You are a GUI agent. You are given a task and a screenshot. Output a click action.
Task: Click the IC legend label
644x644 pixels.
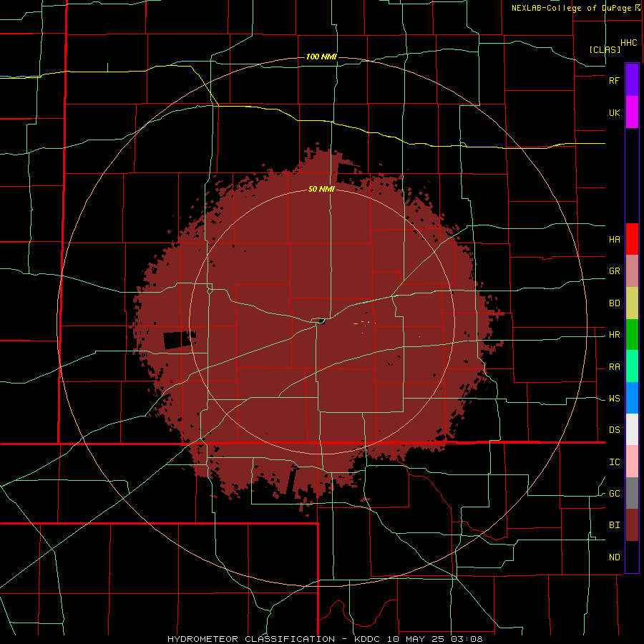click(614, 462)
